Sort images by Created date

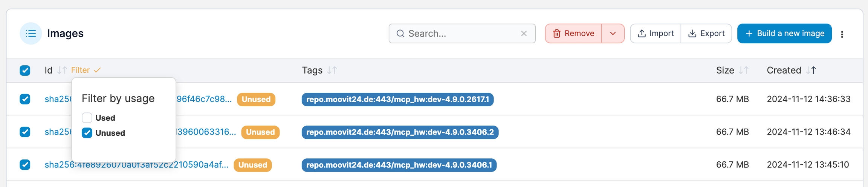click(x=811, y=71)
